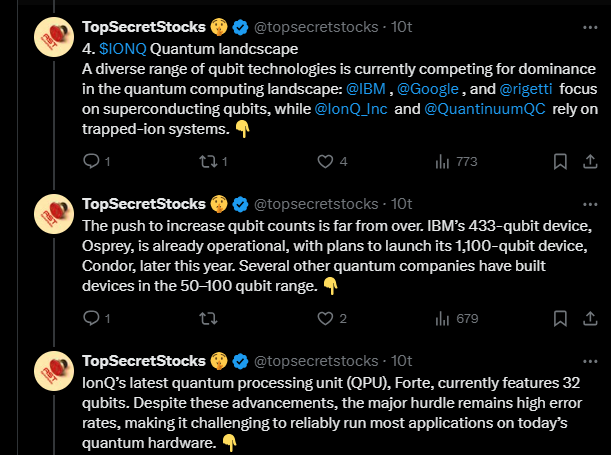This screenshot has width=611, height=455.
Task: Bookmark the IBM Osprey tweet
Action: tap(560, 319)
